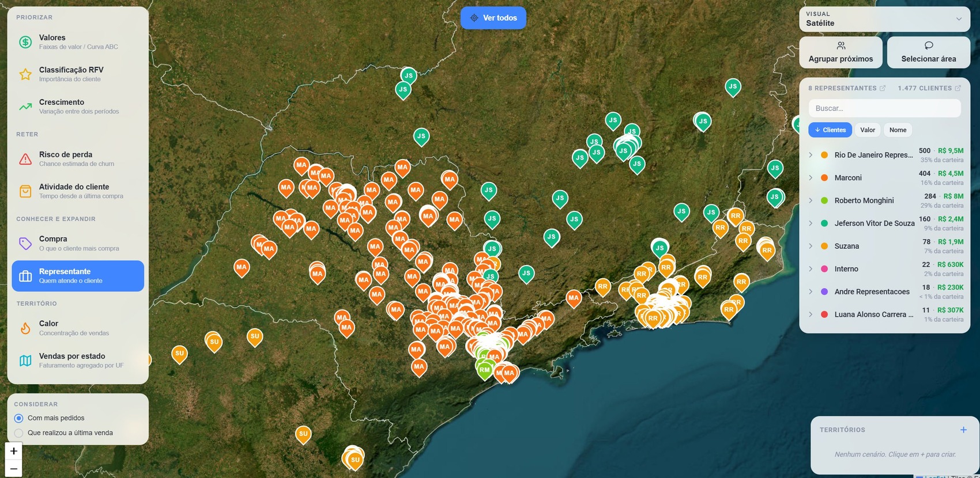This screenshot has height=478, width=980.
Task: Click the Representante briefcase icon
Action: point(25,276)
